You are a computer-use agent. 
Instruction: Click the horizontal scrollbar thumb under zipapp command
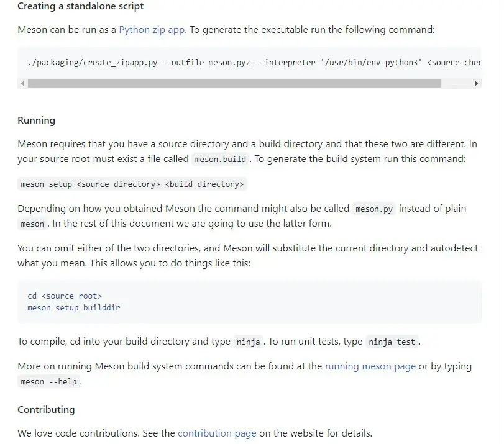click(234, 84)
